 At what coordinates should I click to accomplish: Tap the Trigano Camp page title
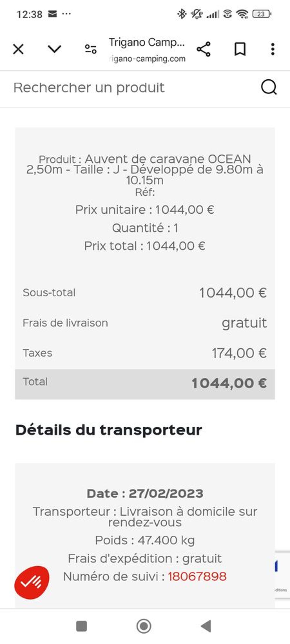(147, 42)
